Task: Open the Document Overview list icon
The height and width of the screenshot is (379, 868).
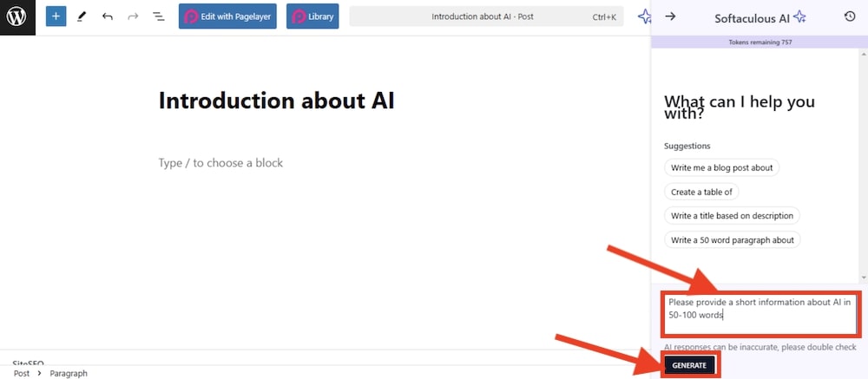Action: 159,16
